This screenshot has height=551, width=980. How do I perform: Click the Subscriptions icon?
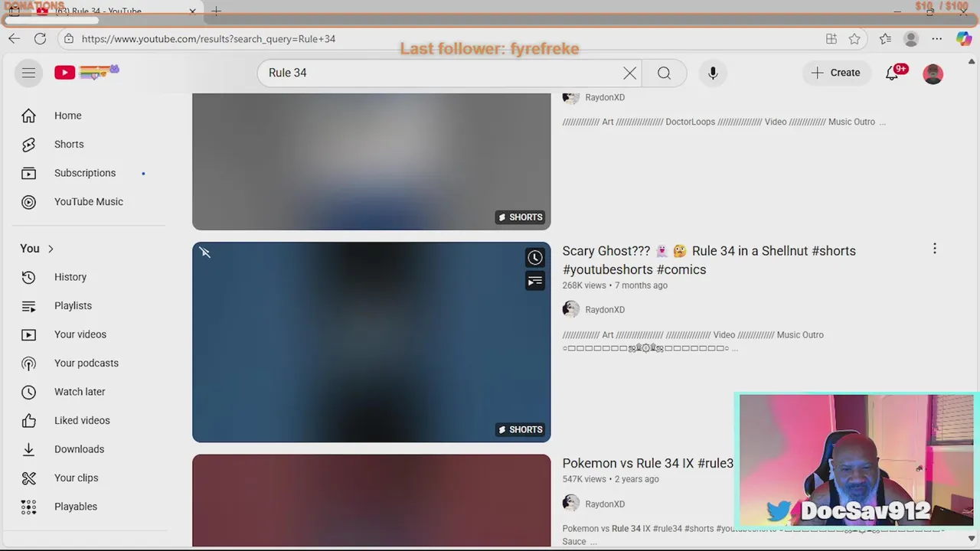pyautogui.click(x=28, y=173)
